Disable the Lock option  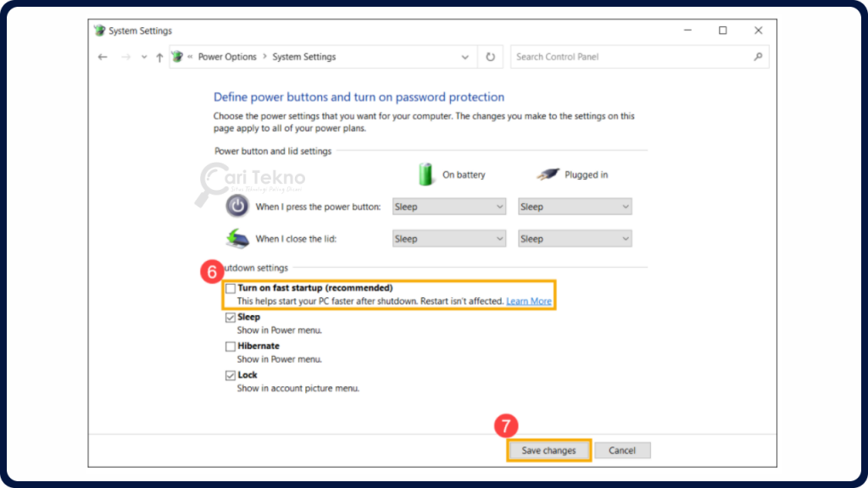(230, 374)
